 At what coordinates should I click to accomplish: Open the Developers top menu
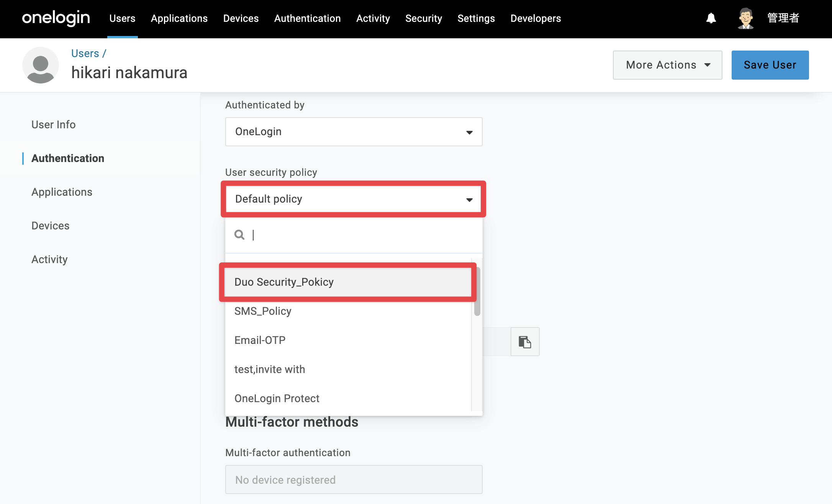(536, 18)
